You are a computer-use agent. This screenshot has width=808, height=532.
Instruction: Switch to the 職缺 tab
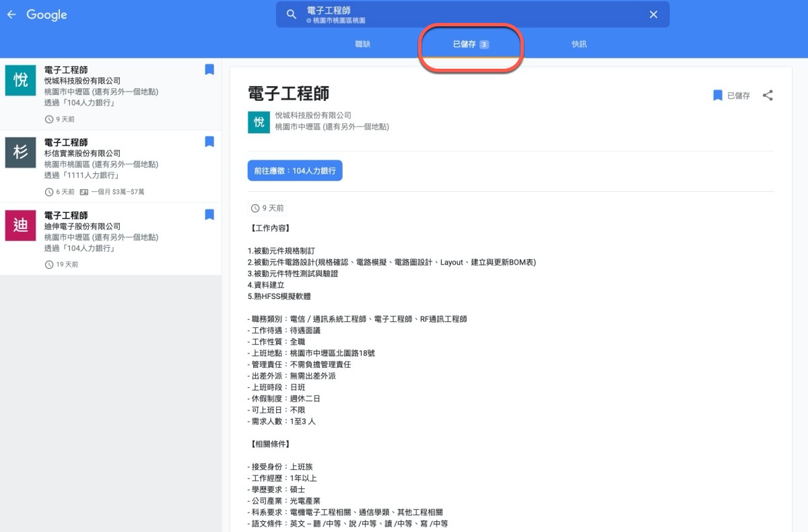pos(363,44)
